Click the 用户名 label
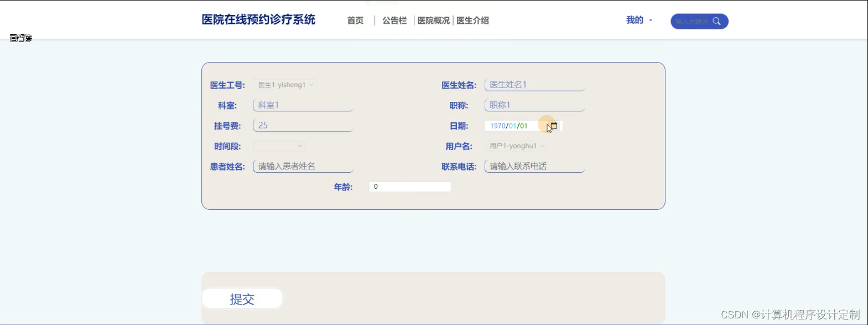Image resolution: width=868 pixels, height=325 pixels. (459, 147)
